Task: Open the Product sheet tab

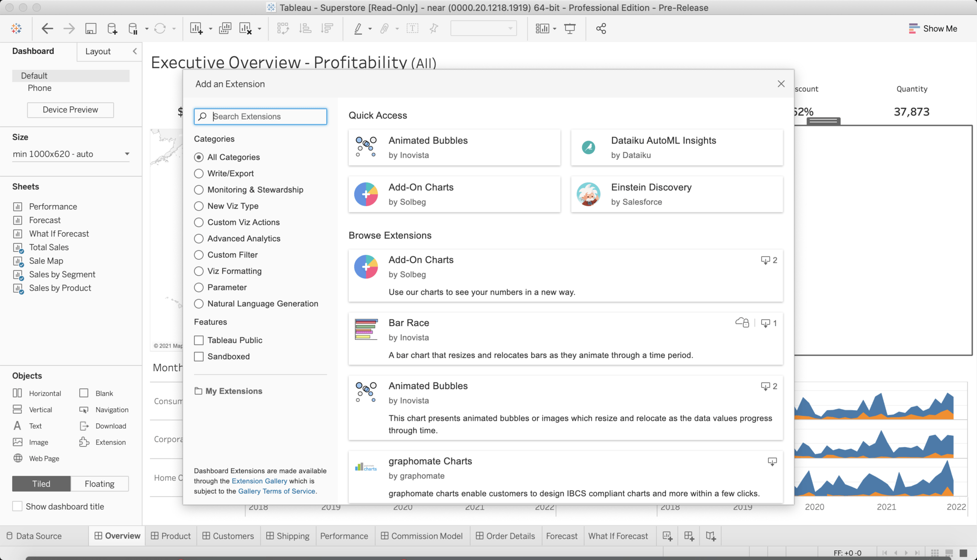Action: (171, 536)
